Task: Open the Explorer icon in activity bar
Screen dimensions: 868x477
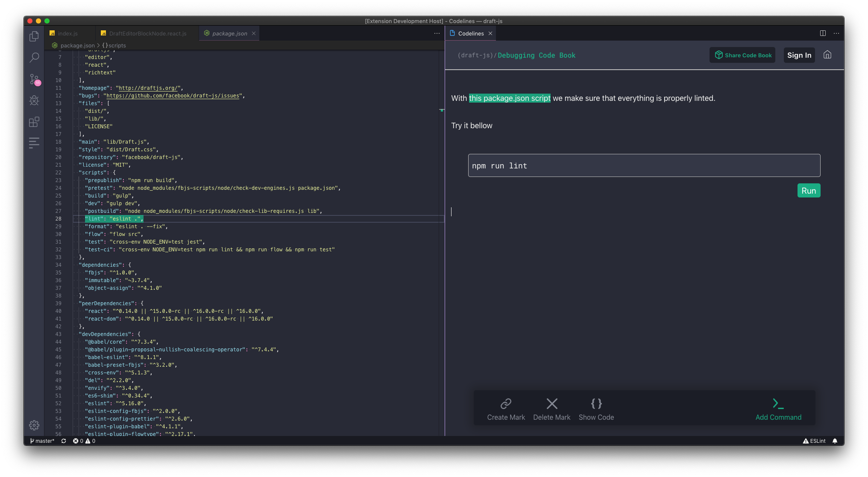Action: 34,36
